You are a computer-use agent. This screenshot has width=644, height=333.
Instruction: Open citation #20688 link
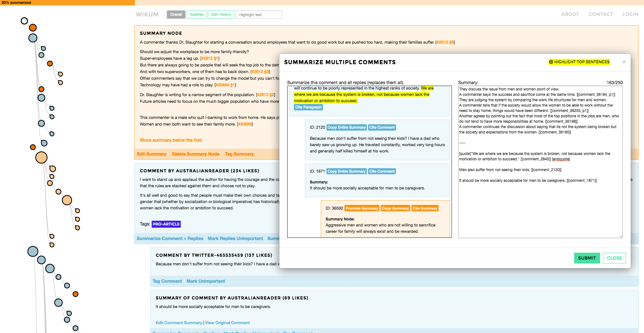click(x=245, y=124)
